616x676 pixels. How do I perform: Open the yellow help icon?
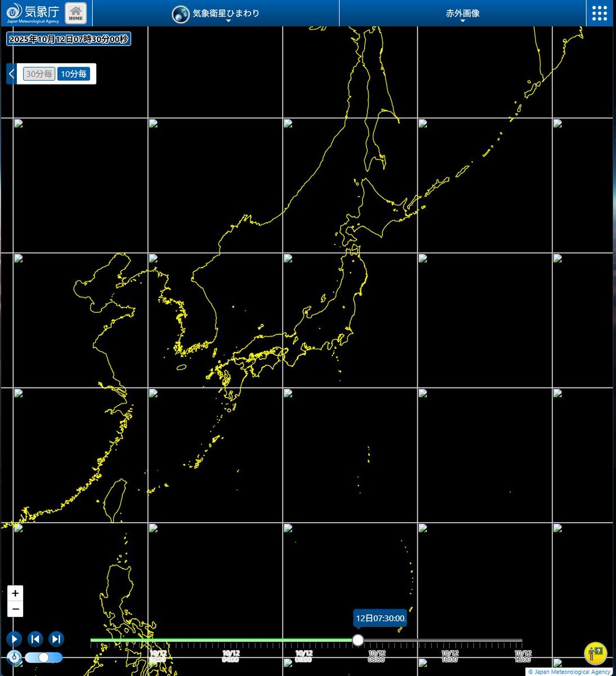coord(595,653)
